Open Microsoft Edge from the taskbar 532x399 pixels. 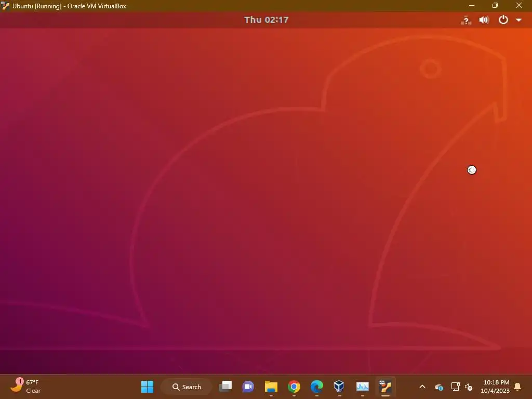point(316,387)
